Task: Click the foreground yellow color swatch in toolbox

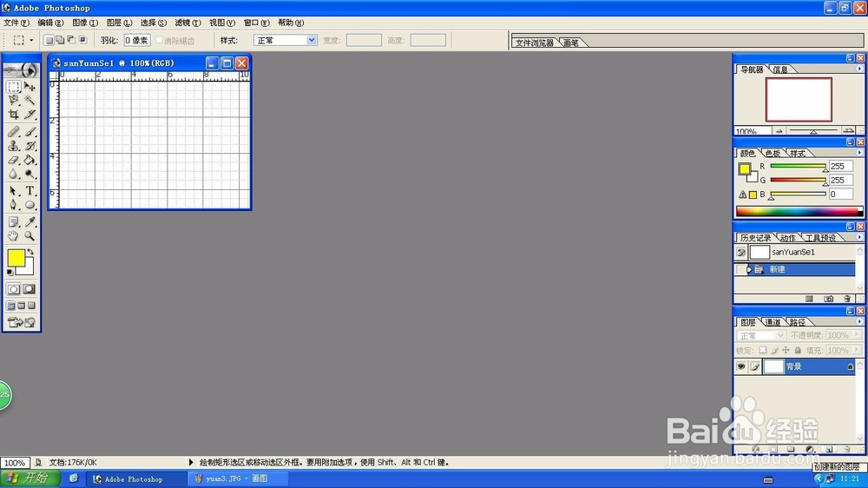Action: click(16, 258)
